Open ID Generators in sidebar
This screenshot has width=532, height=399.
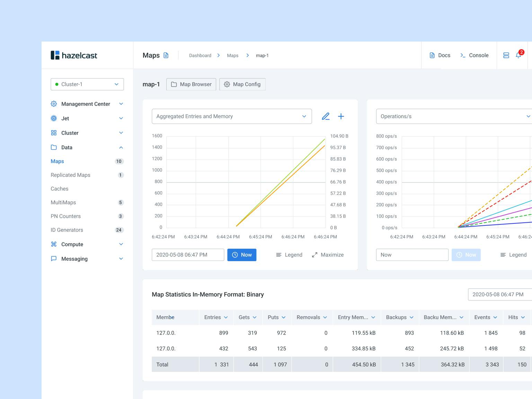[67, 230]
